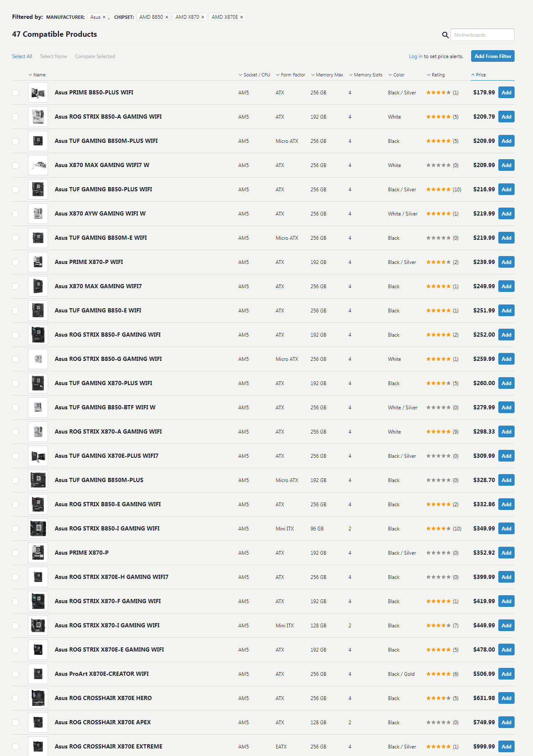Select the Asus ROG CROSSHAIR X870E HERO checkbox
The width and height of the screenshot is (533, 756).
[x=15, y=698]
